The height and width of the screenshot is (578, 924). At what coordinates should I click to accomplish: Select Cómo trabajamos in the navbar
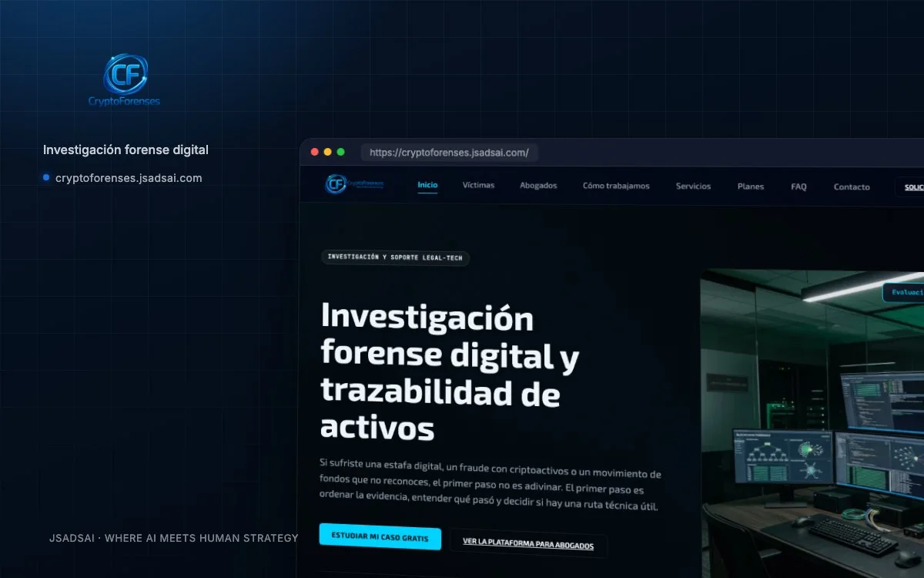tap(616, 186)
